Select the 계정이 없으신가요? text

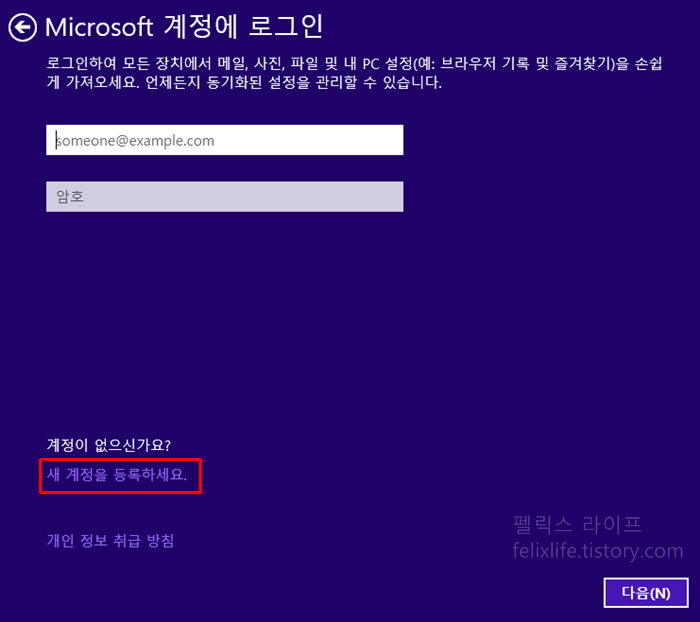pyautogui.click(x=108, y=445)
